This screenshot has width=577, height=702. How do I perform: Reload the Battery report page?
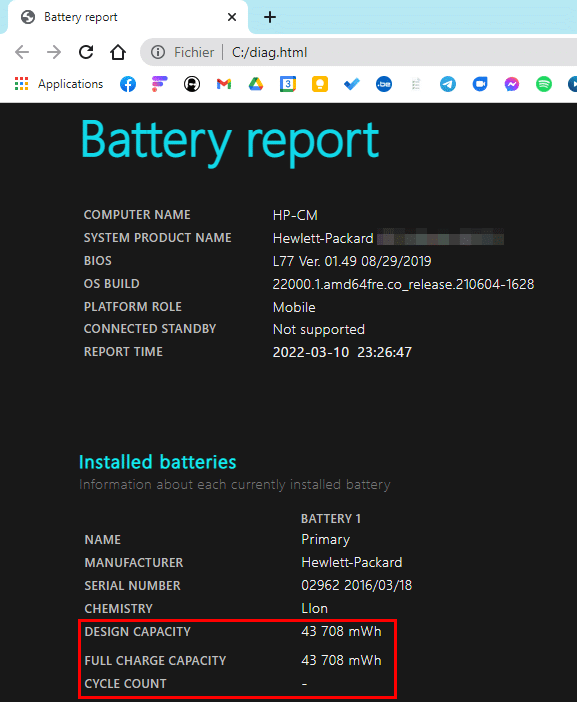coord(86,52)
